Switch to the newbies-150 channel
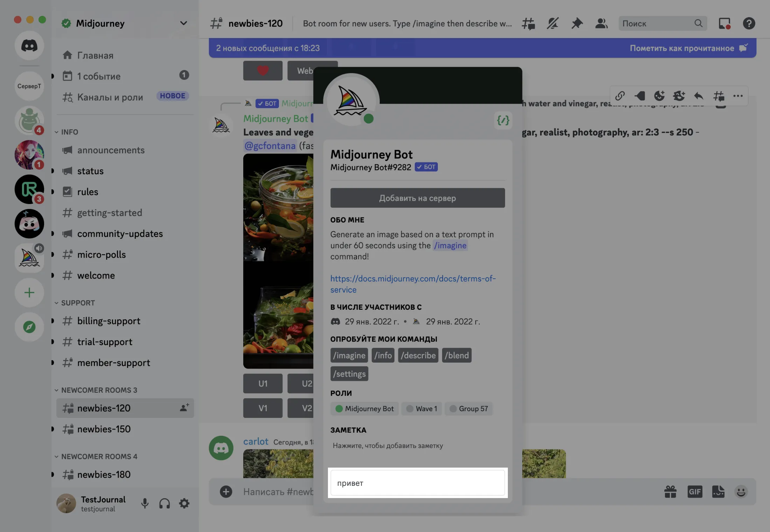The height and width of the screenshot is (532, 770). pyautogui.click(x=125, y=429)
